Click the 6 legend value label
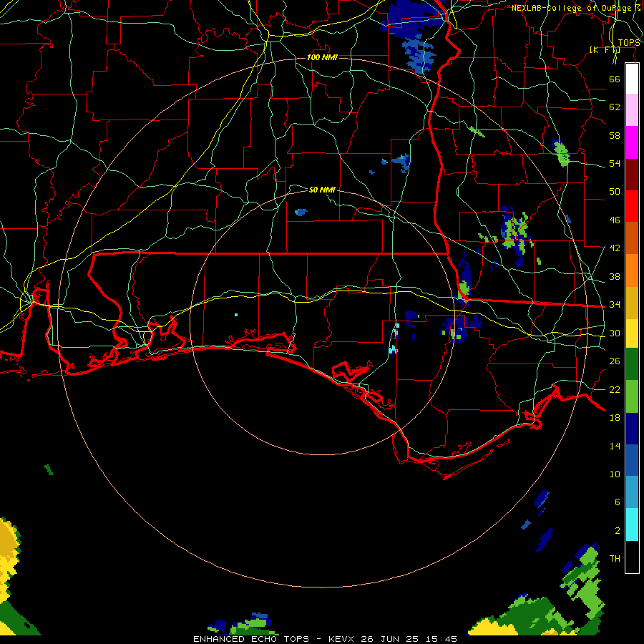Image resolution: width=644 pixels, height=644 pixels. (617, 502)
